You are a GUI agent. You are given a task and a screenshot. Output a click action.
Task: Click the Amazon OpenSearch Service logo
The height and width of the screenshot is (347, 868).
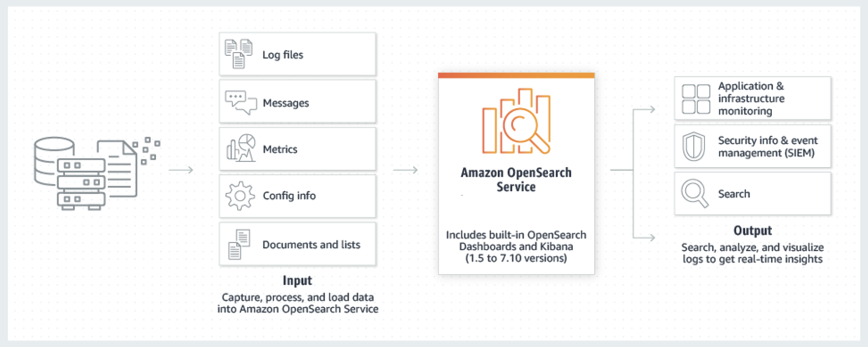(x=516, y=121)
